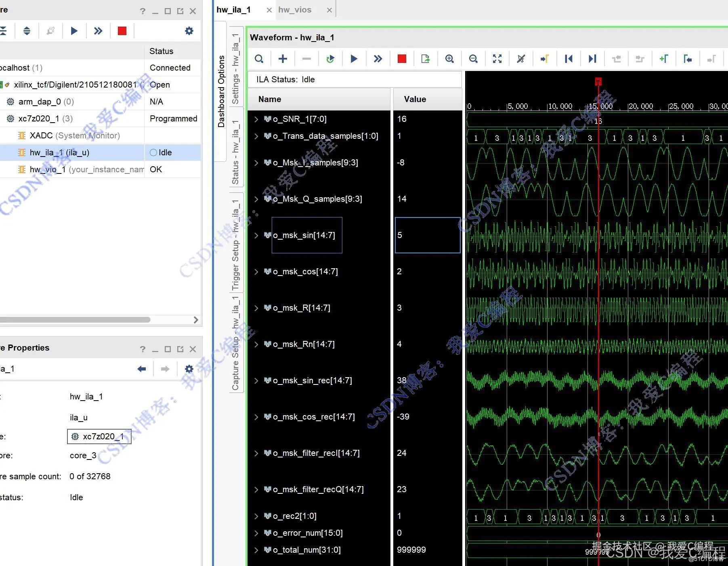Go to the first waveform sample
The width and height of the screenshot is (728, 566).
click(x=569, y=59)
